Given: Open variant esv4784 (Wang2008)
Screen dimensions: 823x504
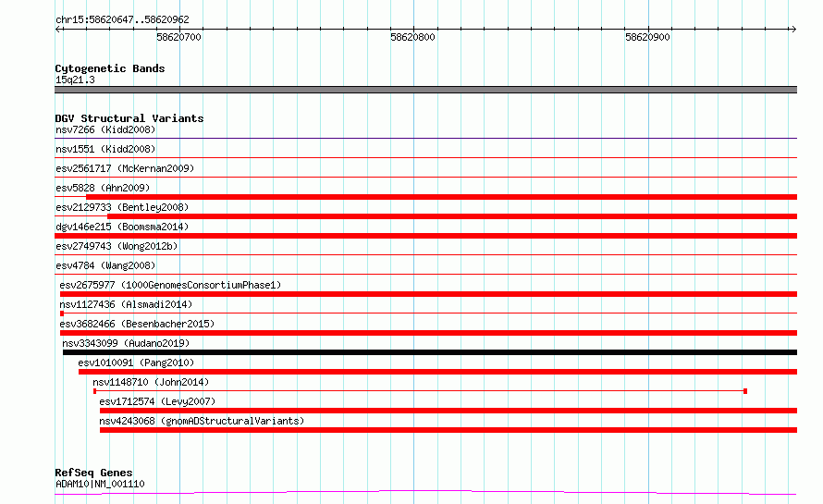Looking at the screenshot, I should [x=105, y=265].
